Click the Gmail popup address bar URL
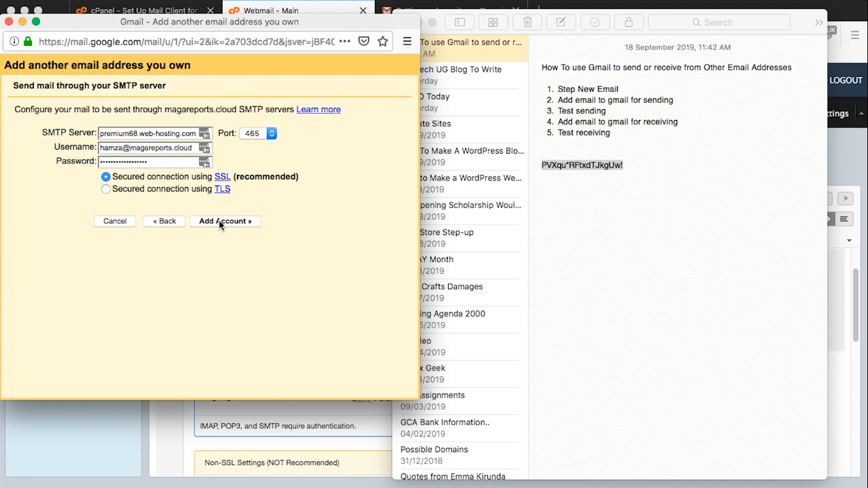This screenshot has height=488, width=868. point(186,41)
